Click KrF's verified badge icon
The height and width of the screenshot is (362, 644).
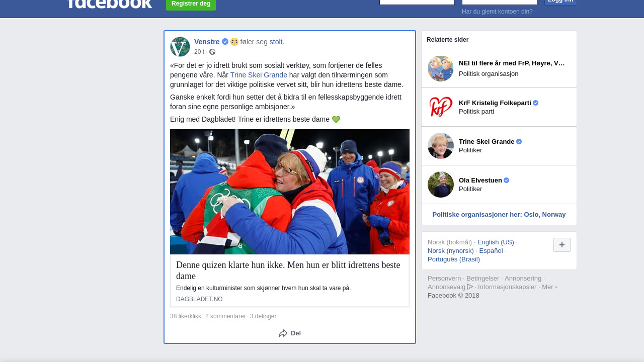tap(535, 103)
